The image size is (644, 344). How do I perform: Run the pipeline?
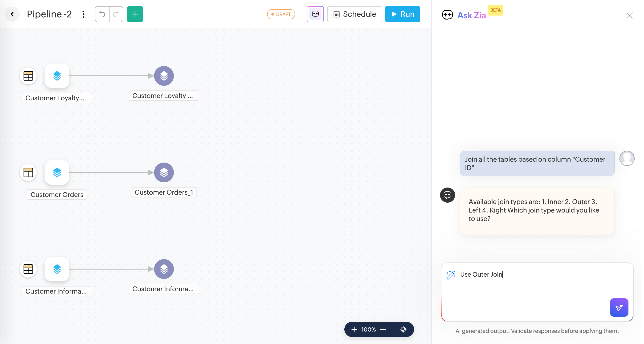coord(403,14)
